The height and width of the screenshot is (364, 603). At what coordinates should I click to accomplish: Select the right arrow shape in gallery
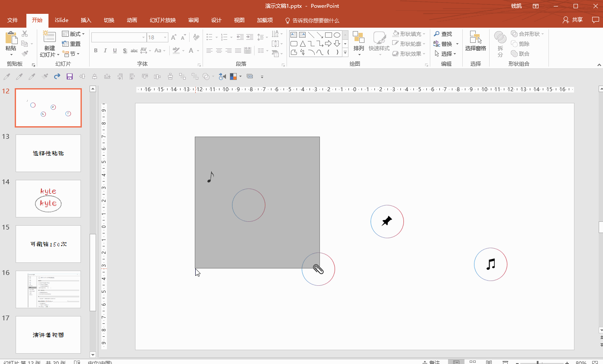tap(328, 44)
